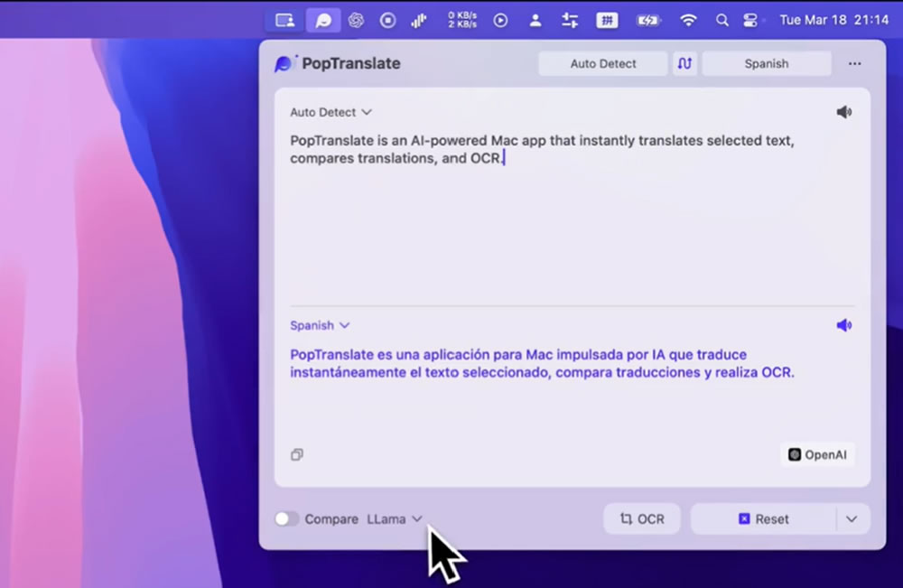Screen dimensions: 903x588
Task: Click the date and time in menu bar
Action: [833, 20]
